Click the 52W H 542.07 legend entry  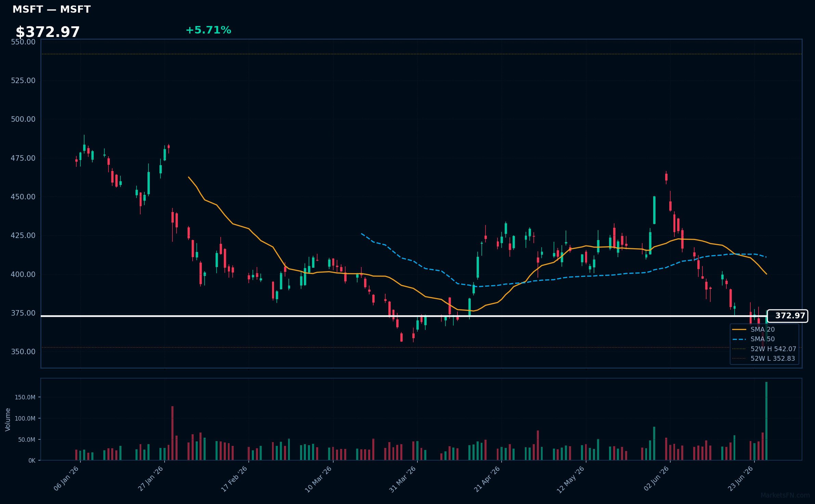764,349
